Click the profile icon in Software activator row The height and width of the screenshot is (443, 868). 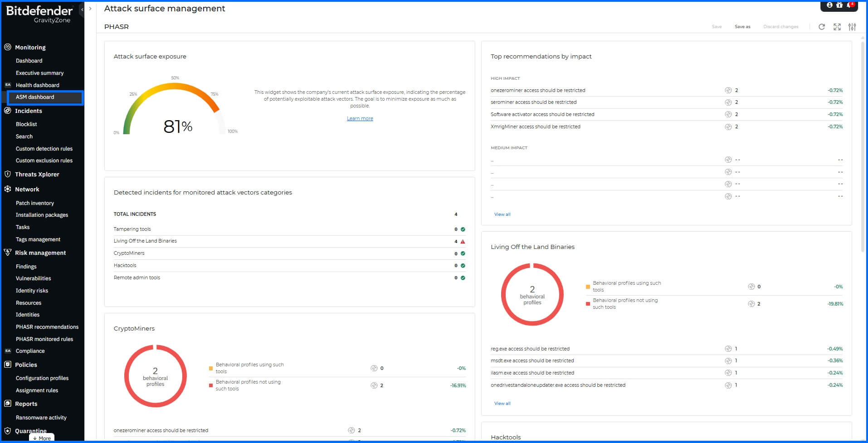tap(728, 114)
